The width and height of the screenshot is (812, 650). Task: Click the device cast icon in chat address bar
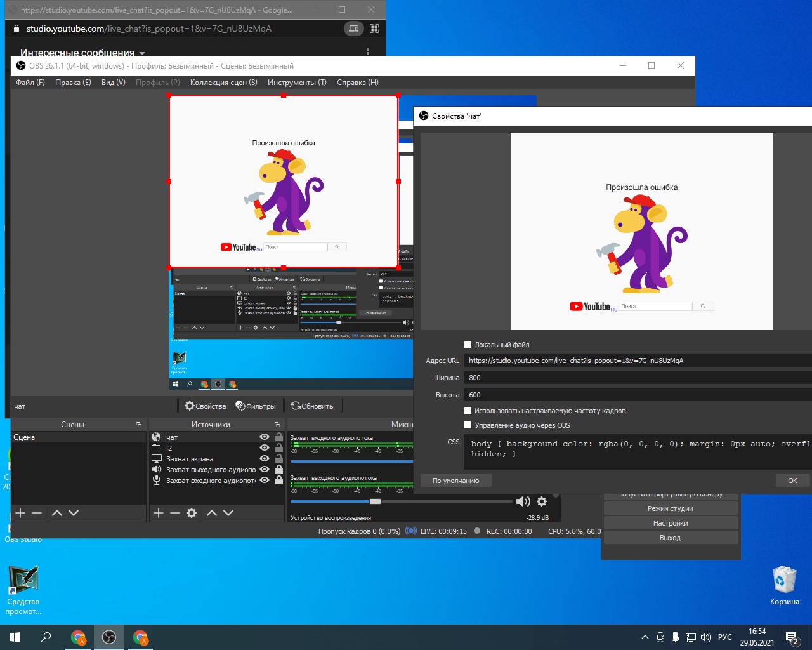(x=354, y=29)
